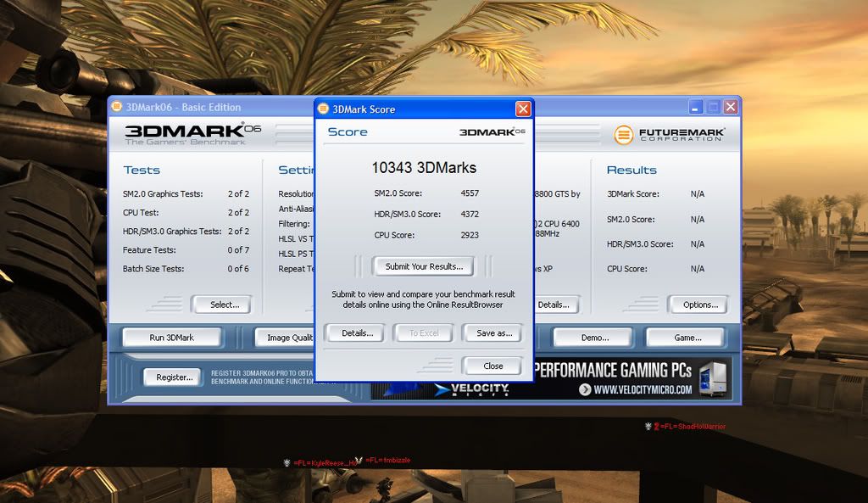Image resolution: width=868 pixels, height=503 pixels.
Task: Open Details in the 3DMark Score dialog
Action: tap(357, 333)
